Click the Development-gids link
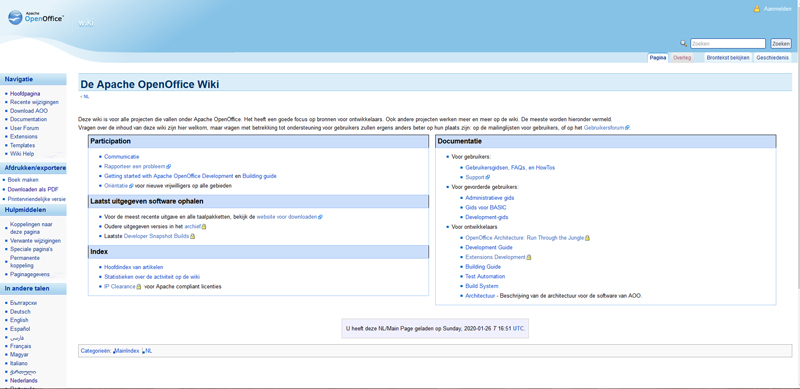Image resolution: width=800 pixels, height=389 pixels. click(x=487, y=217)
